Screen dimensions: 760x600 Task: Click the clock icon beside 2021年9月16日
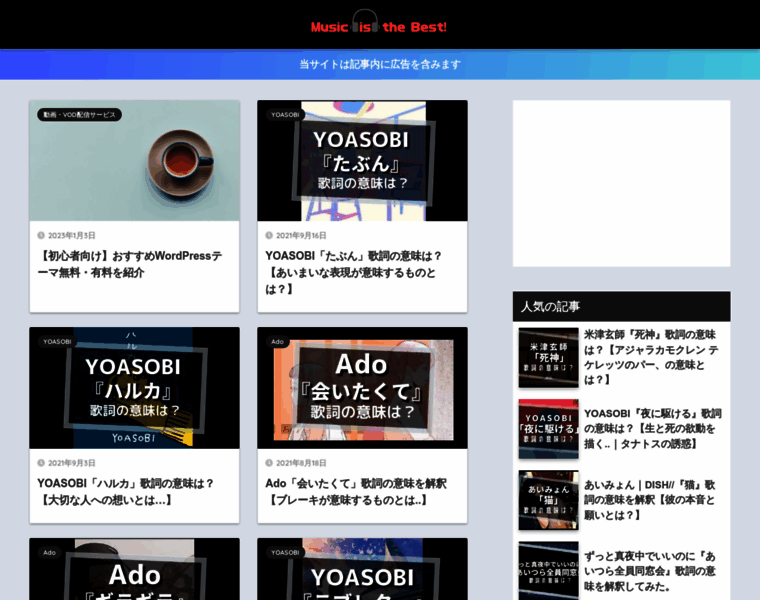pyautogui.click(x=269, y=236)
